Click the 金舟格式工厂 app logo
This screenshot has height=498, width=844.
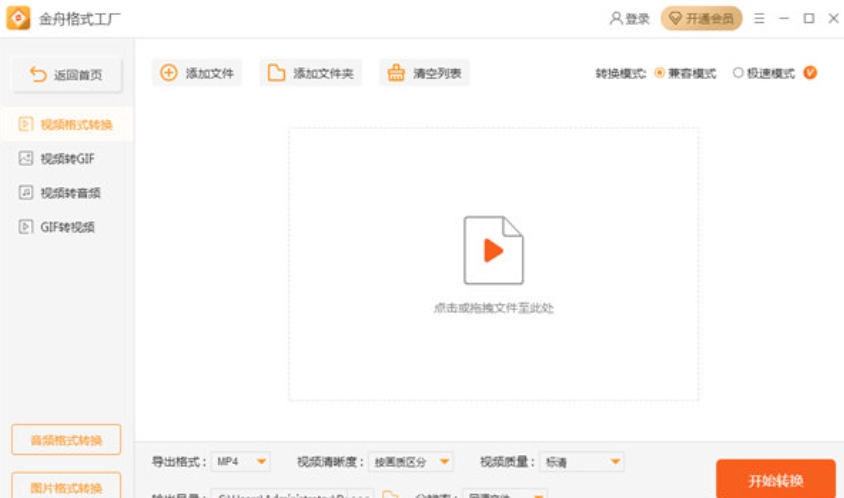18,18
